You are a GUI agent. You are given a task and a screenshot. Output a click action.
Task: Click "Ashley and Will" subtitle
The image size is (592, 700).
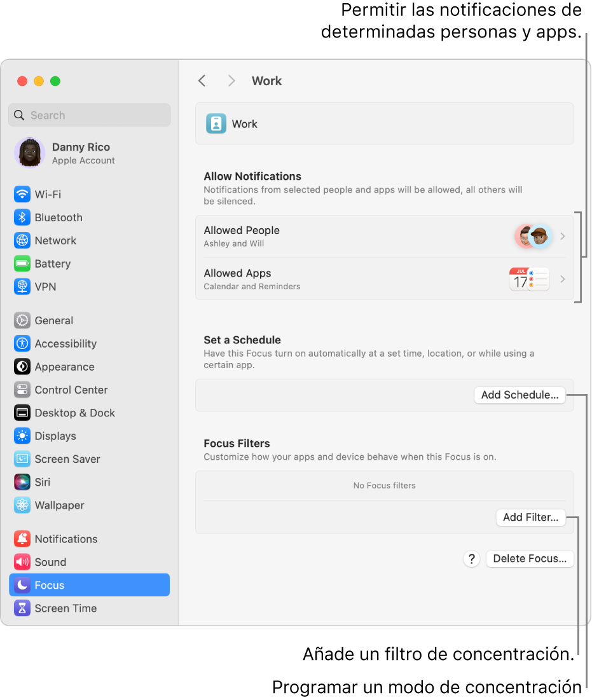(x=233, y=244)
